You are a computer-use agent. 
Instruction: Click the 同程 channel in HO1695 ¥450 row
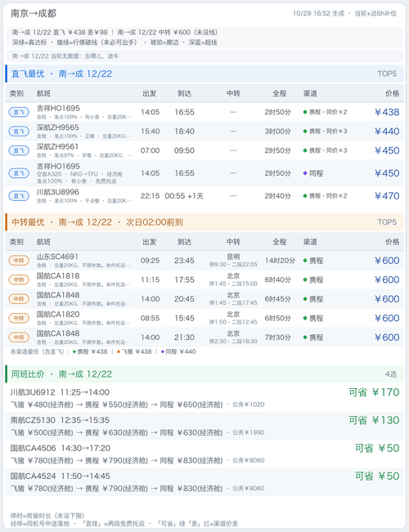coord(312,173)
